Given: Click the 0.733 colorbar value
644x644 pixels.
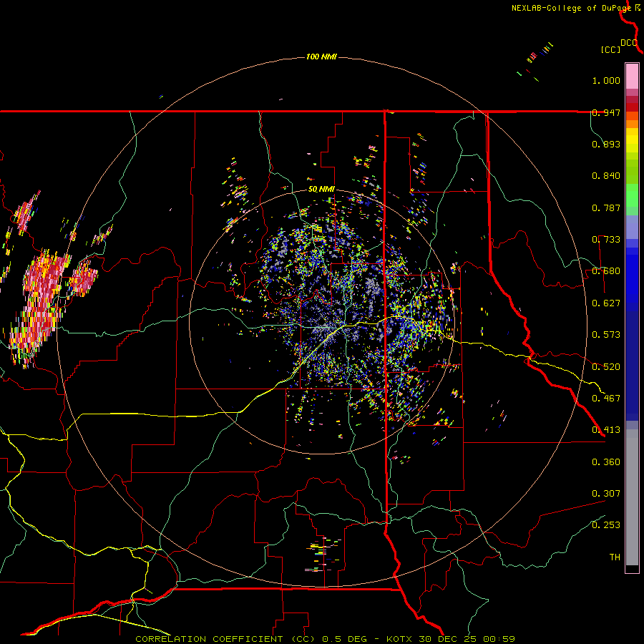Looking at the screenshot, I should tap(606, 240).
